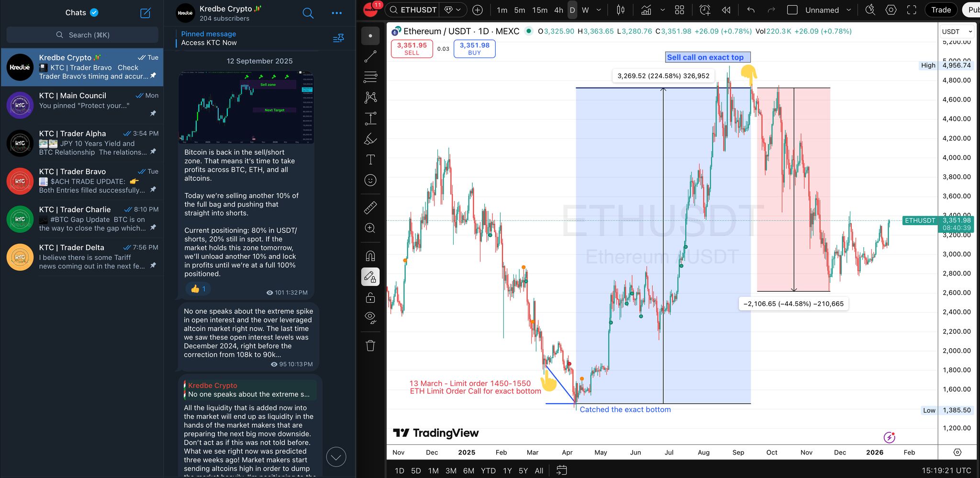Select the Brush drawing tool

370,139
